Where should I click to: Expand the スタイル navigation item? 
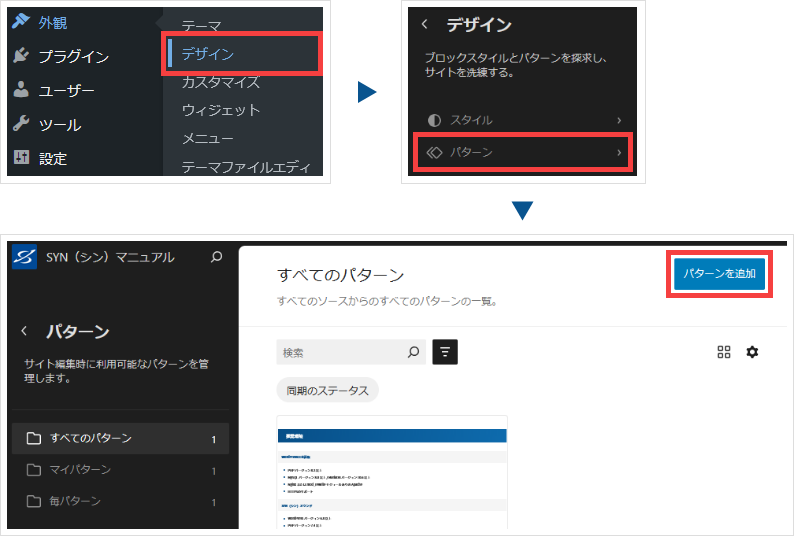point(519,120)
